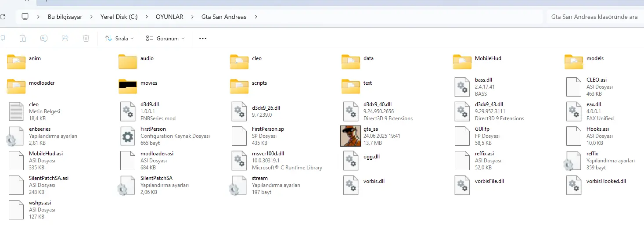Select the ogg.dll file icon

(x=351, y=161)
